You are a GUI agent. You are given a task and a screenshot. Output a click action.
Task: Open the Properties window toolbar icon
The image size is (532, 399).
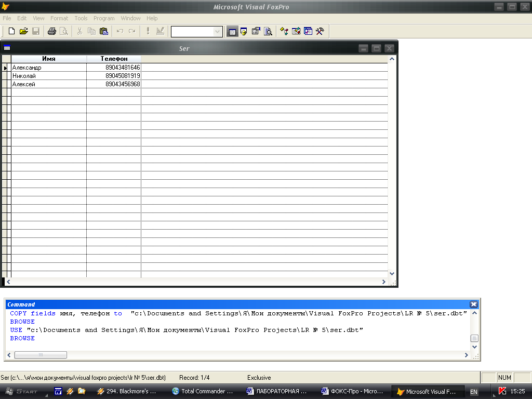[x=256, y=32]
